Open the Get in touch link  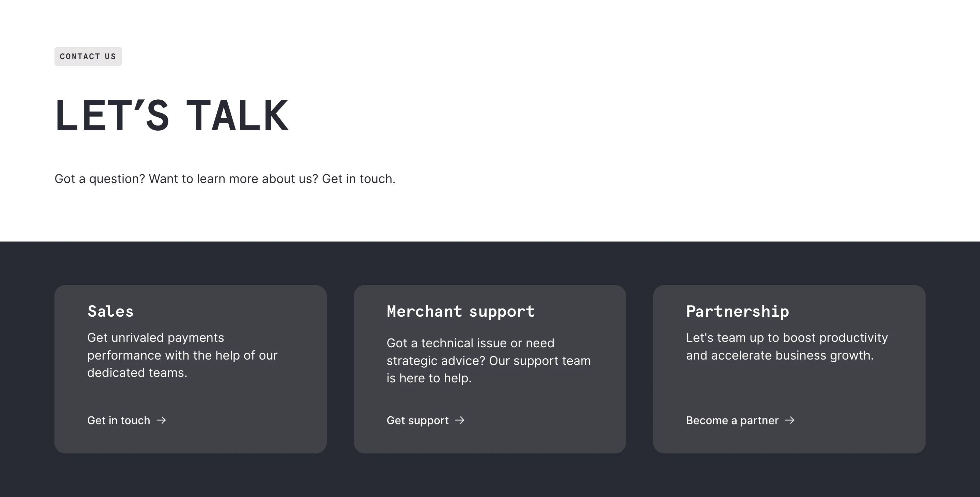(x=119, y=420)
